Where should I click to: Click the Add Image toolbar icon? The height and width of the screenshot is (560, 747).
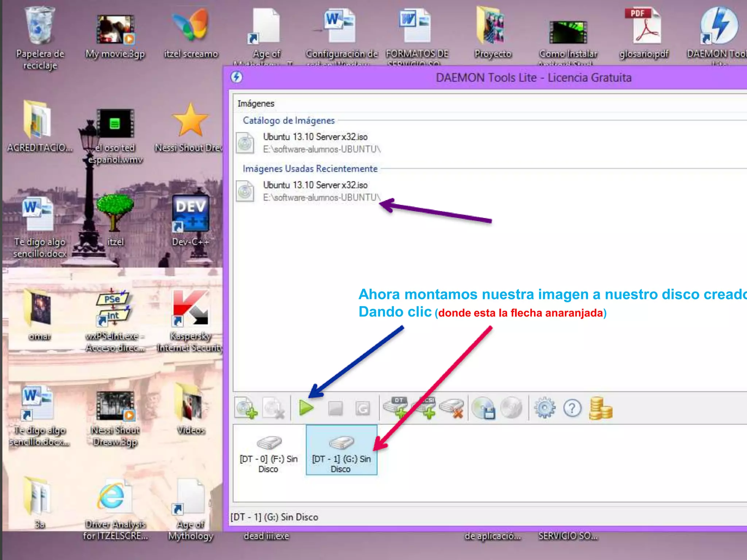coord(246,408)
